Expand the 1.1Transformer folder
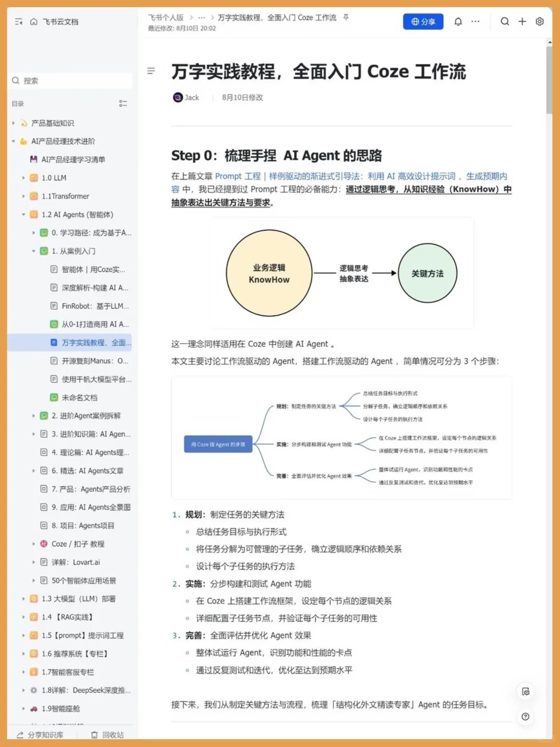Screen dimensions: 560x747 point(23,196)
